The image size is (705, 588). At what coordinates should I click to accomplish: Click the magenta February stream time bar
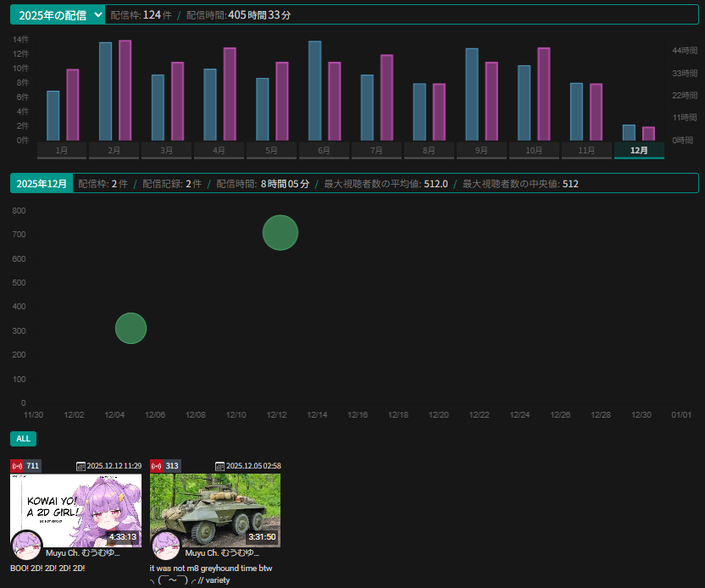point(125,91)
